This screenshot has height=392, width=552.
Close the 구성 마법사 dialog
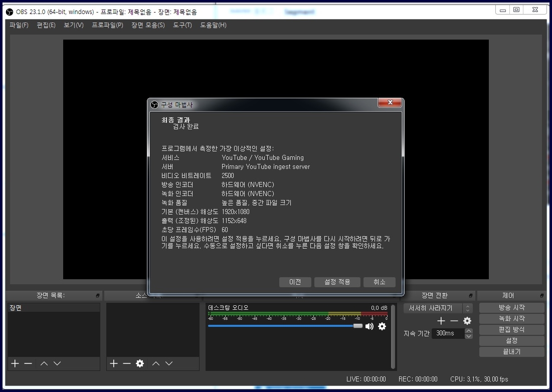coord(390,102)
